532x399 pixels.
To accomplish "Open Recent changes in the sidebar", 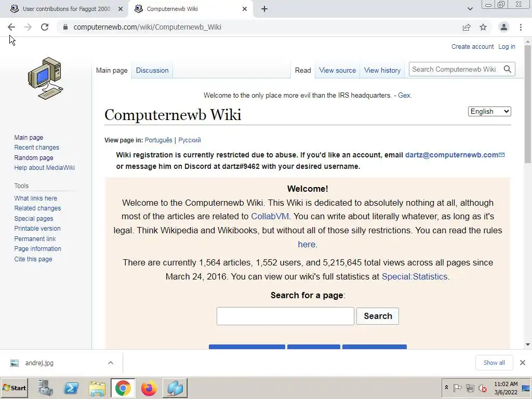I will tap(37, 148).
